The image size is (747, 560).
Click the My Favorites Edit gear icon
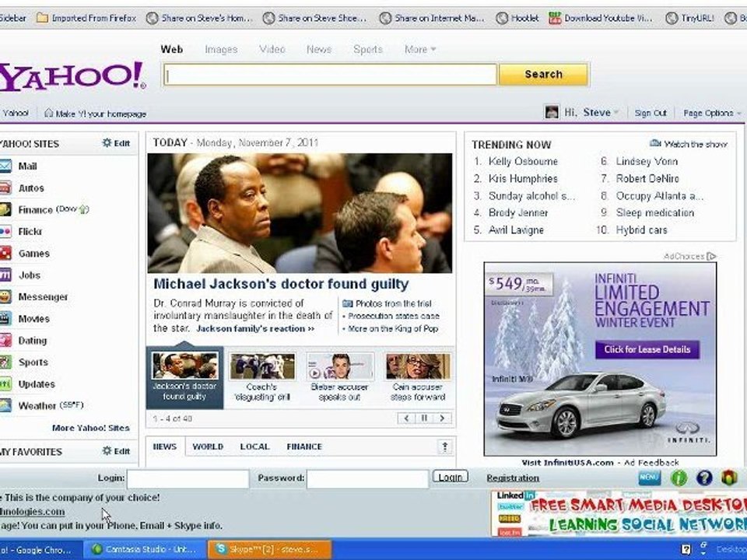pyautogui.click(x=107, y=450)
